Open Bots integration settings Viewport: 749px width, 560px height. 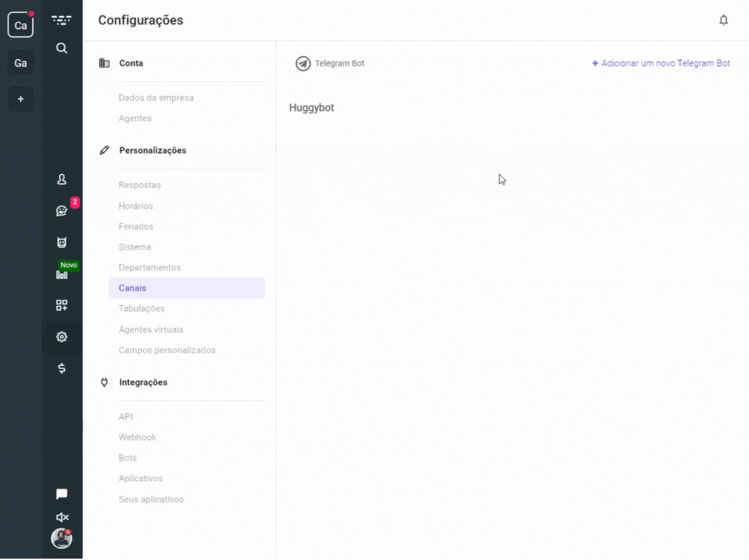127,458
